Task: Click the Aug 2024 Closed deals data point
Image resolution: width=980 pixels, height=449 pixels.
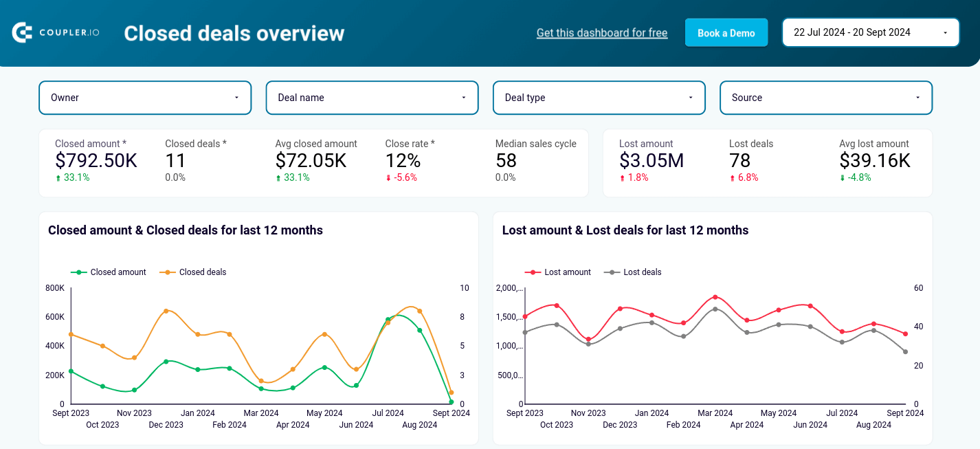Action: (x=419, y=311)
